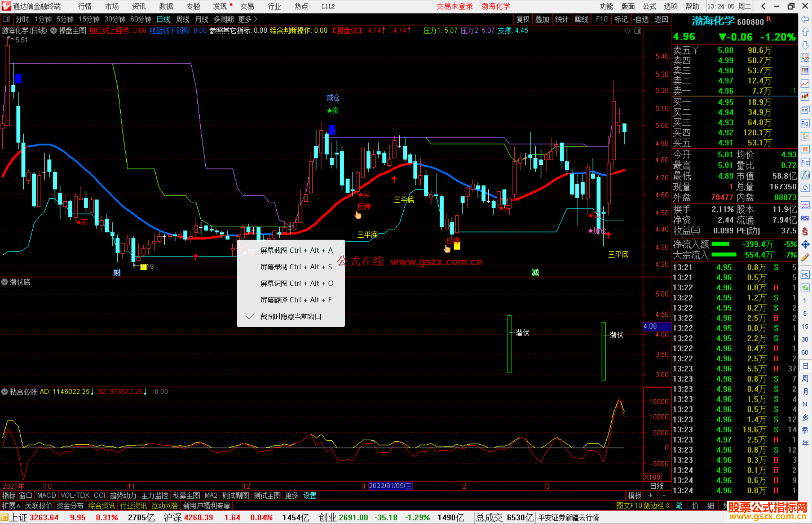Toggle the square panel icon left of 分时
The height and width of the screenshot is (524, 812).
coord(6,19)
